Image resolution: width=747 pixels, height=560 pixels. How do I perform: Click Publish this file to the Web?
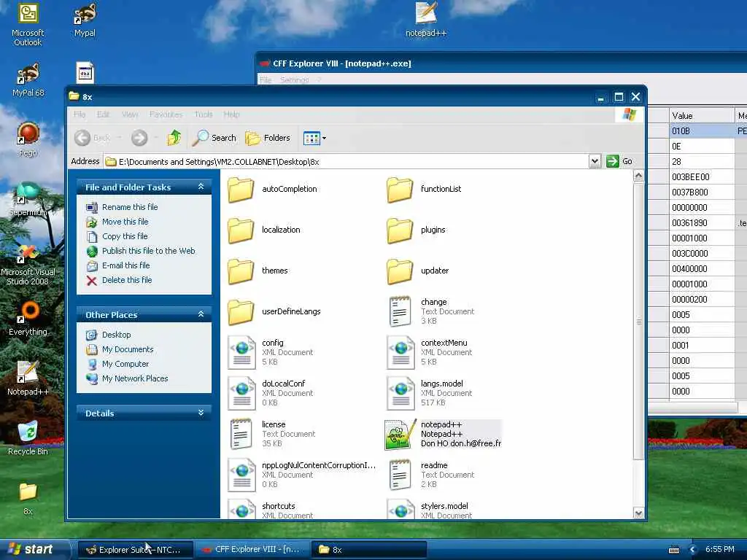pos(149,251)
